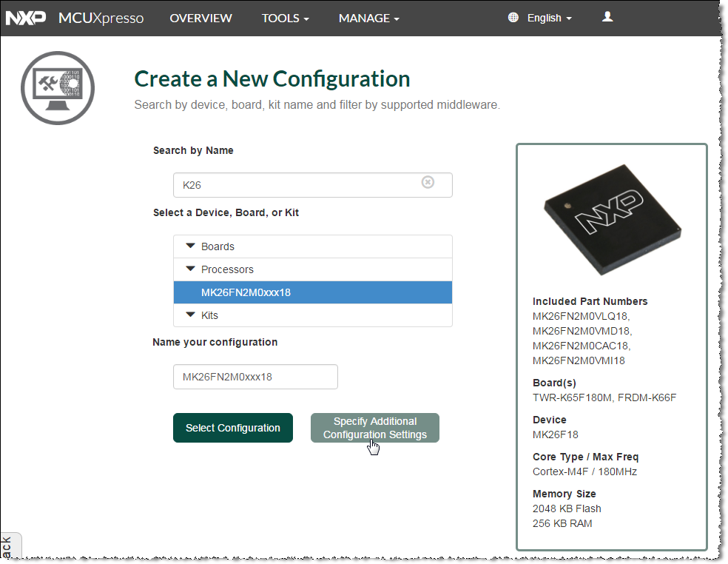This screenshot has height=564, width=728.
Task: Open the MANAGE dropdown menu
Action: [368, 18]
